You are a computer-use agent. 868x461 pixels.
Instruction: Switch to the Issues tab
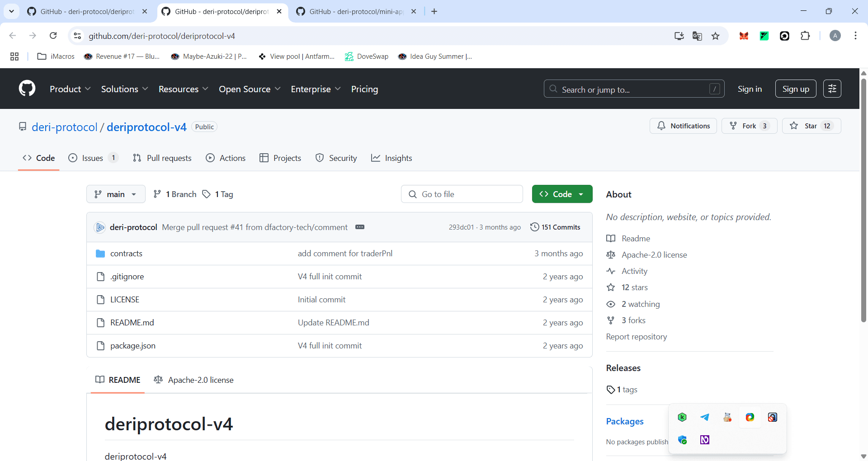pyautogui.click(x=93, y=158)
